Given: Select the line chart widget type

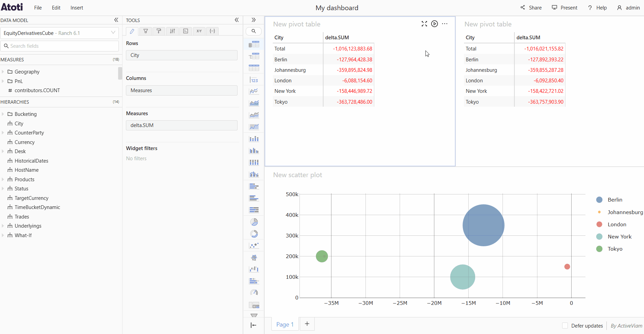Looking at the screenshot, I should coord(254,91).
